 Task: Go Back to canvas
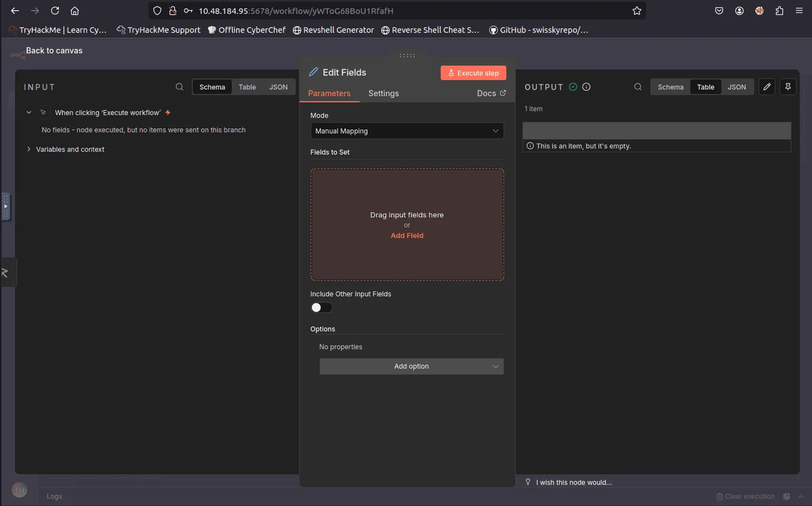point(54,51)
